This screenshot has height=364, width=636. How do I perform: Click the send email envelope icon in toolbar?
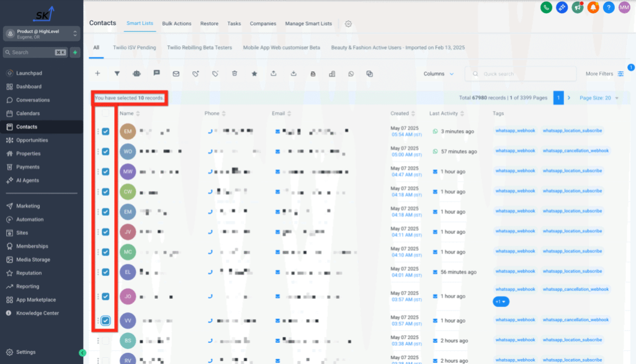[x=176, y=74]
